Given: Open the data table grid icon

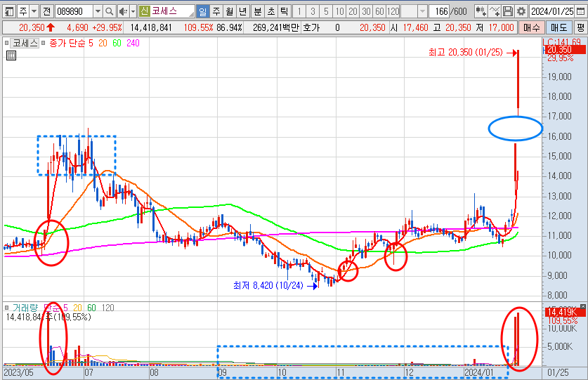Looking at the screenshot, I should 11,55.
